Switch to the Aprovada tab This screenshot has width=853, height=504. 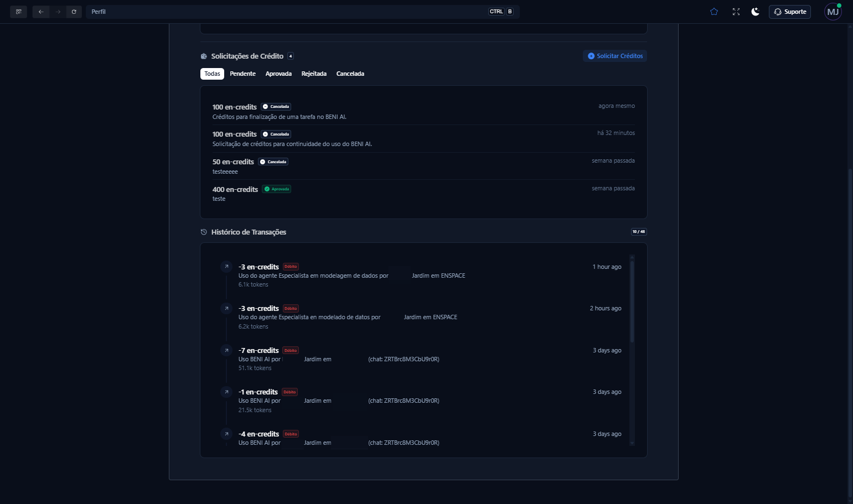(x=278, y=74)
